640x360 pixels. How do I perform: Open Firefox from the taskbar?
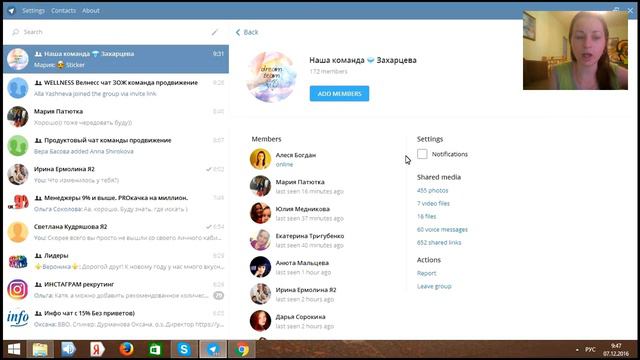(127, 349)
